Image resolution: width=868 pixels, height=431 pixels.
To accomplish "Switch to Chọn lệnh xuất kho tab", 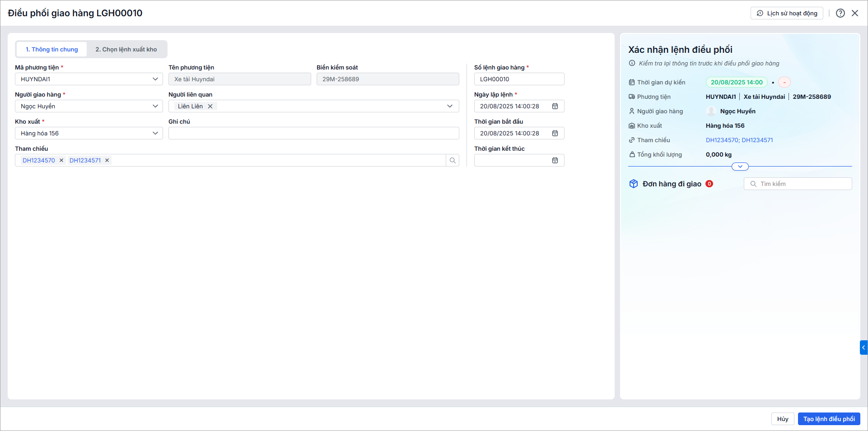I will pos(126,49).
